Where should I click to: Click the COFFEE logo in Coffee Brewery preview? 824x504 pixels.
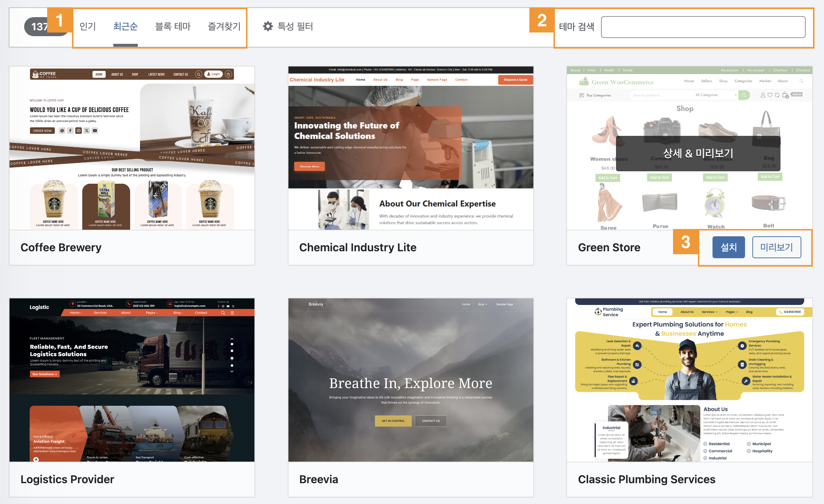(x=44, y=74)
